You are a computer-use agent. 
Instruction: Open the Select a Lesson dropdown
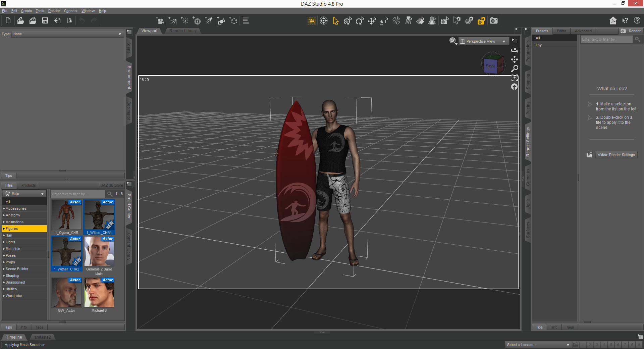[x=538, y=345]
